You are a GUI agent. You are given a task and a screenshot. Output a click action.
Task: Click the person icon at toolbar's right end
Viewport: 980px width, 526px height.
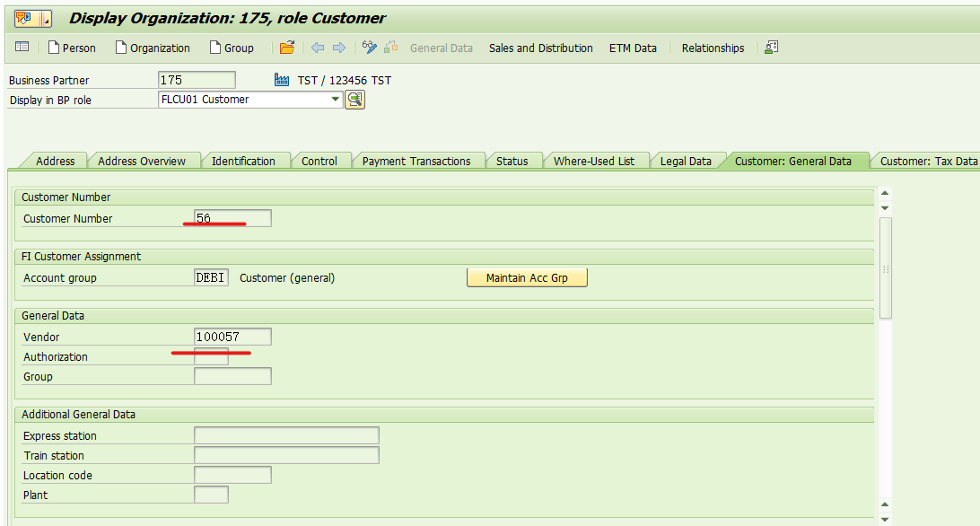[x=770, y=48]
